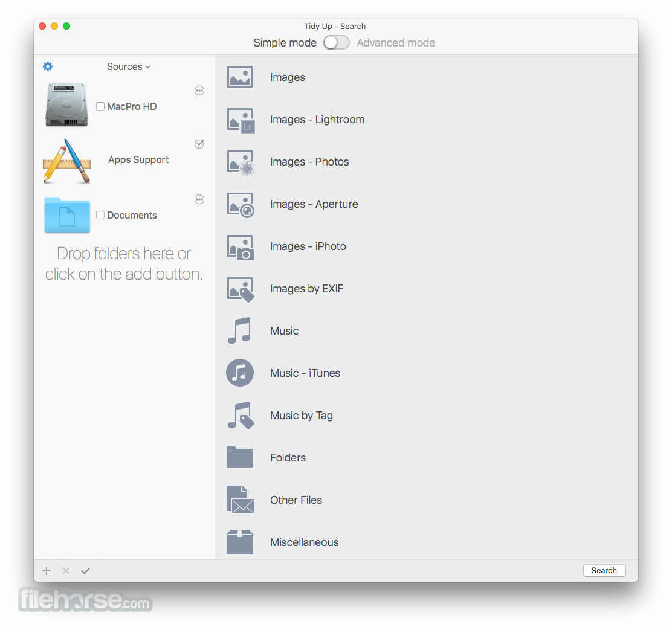The image size is (672, 630).
Task: Select the Images - Photos label
Action: [309, 162]
